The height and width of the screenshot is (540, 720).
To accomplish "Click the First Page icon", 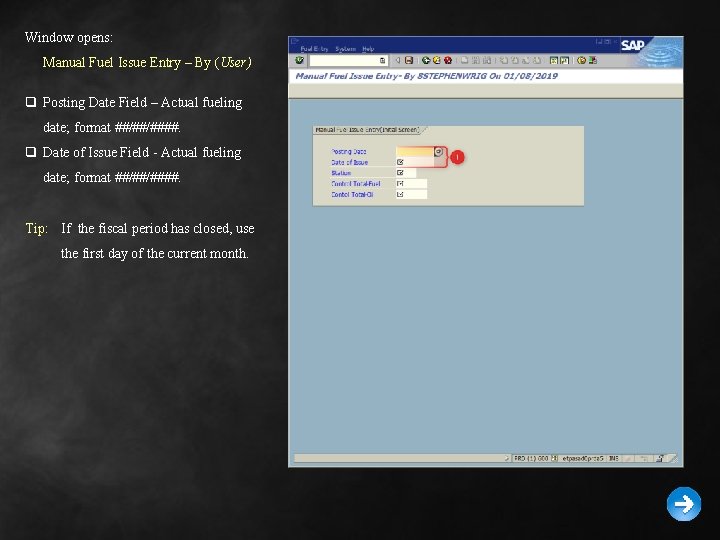I will (x=504, y=60).
